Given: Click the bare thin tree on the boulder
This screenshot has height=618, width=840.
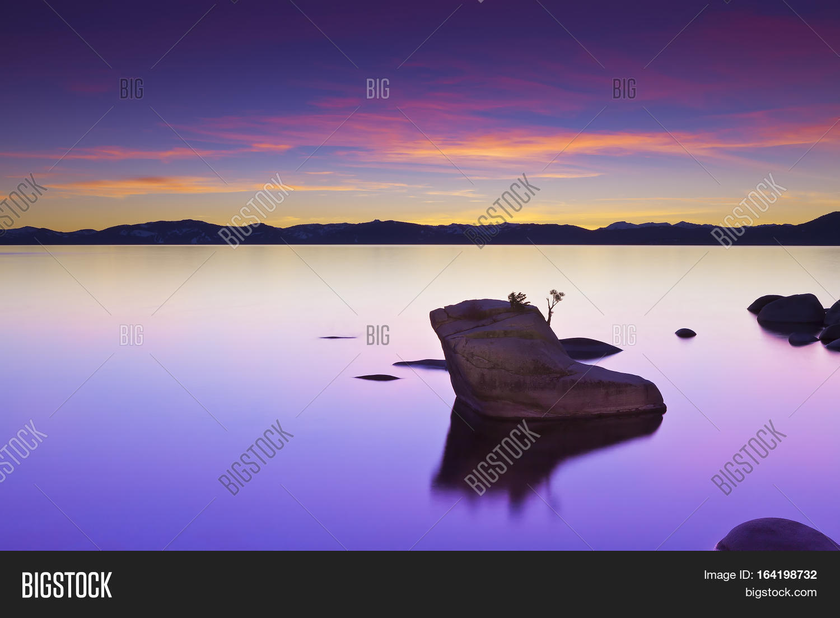Looking at the screenshot, I should click(x=554, y=303).
